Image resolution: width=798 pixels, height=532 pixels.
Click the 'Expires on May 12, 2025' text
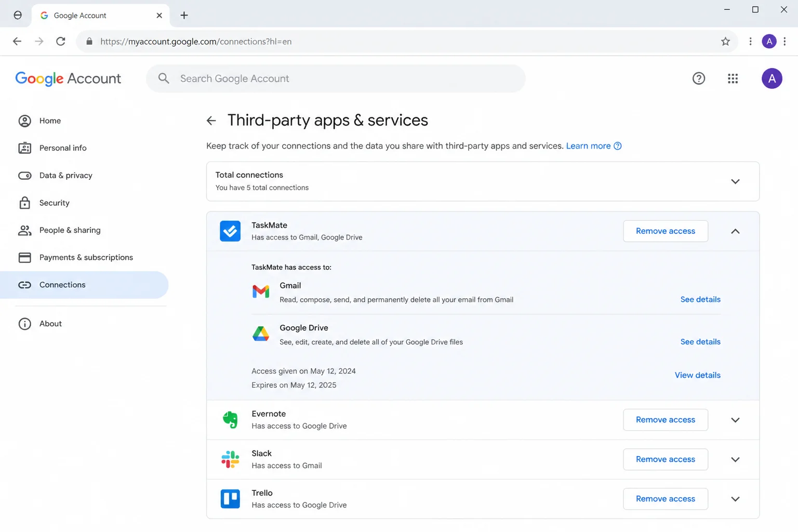click(294, 385)
